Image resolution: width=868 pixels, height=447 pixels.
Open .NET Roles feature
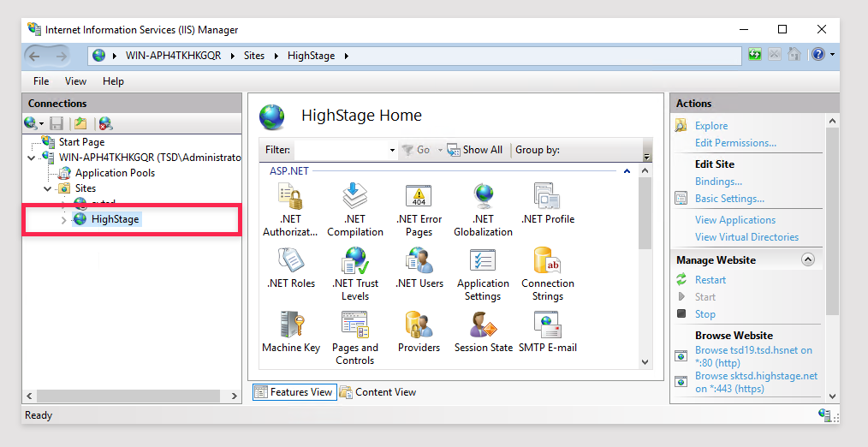click(291, 267)
